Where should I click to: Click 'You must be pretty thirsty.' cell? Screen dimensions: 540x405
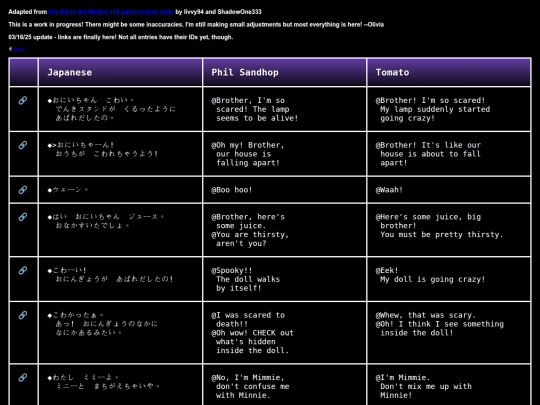449,230
